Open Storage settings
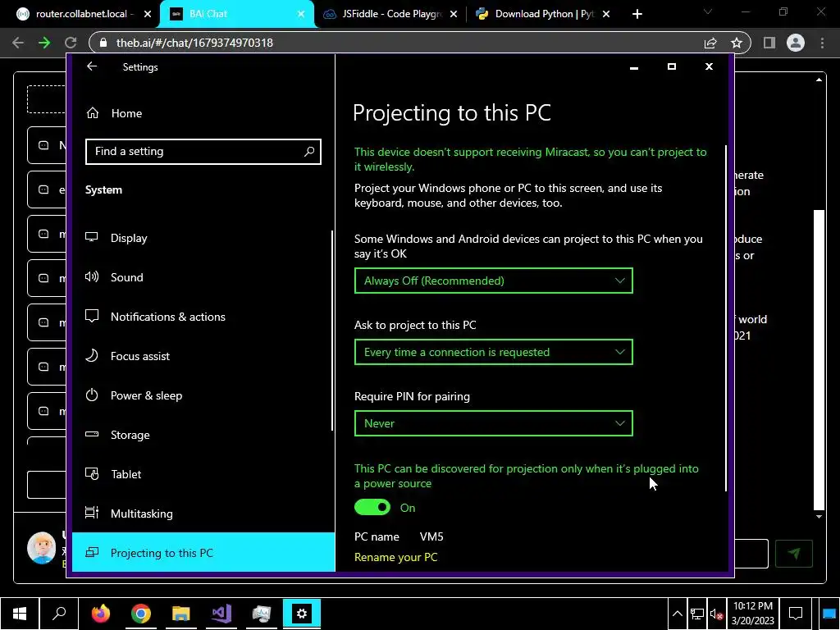This screenshot has height=630, width=840. (x=203, y=435)
